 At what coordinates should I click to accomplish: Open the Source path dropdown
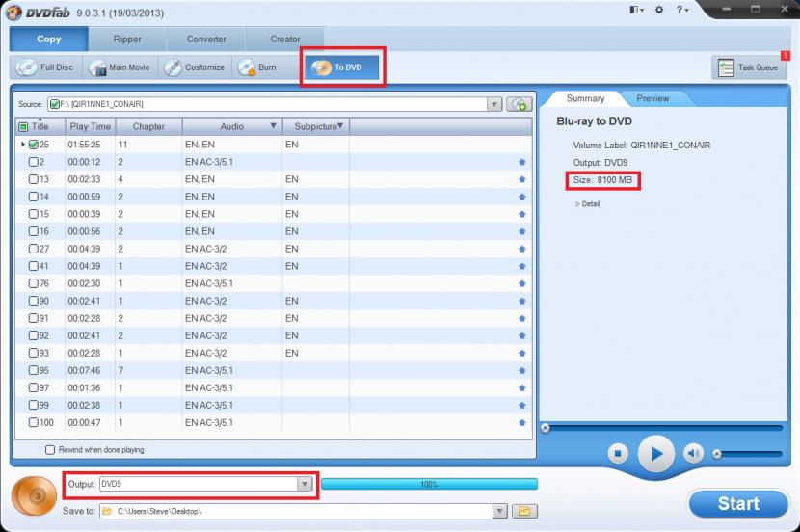493,104
